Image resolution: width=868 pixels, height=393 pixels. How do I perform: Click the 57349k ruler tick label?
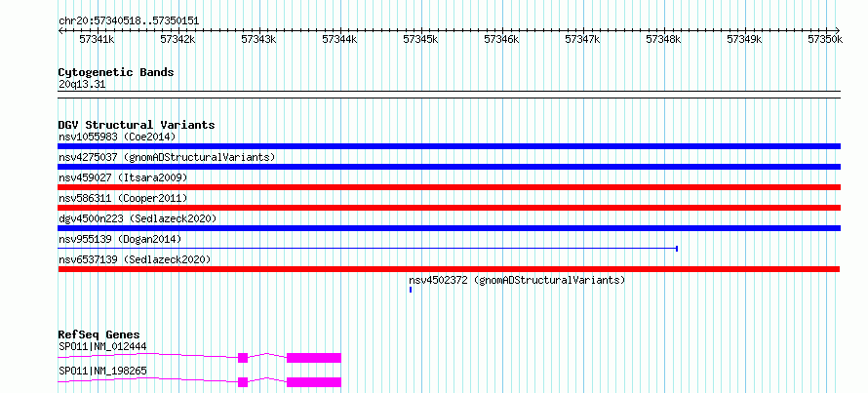pos(744,39)
